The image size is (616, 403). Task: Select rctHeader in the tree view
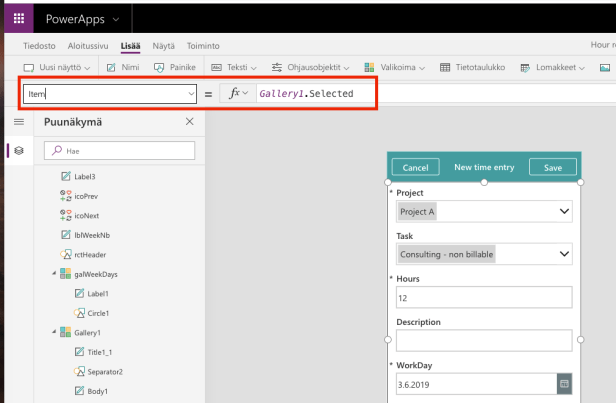click(90, 254)
